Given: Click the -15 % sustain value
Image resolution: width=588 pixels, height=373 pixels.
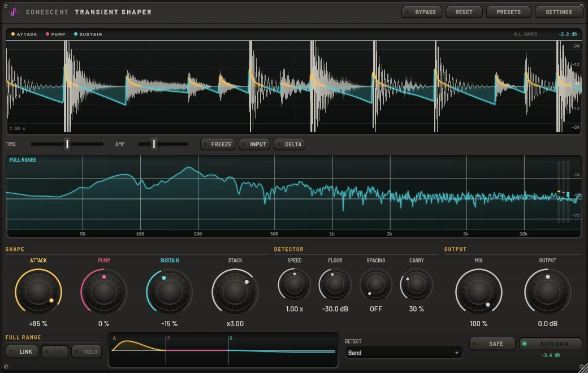Looking at the screenshot, I should [170, 323].
